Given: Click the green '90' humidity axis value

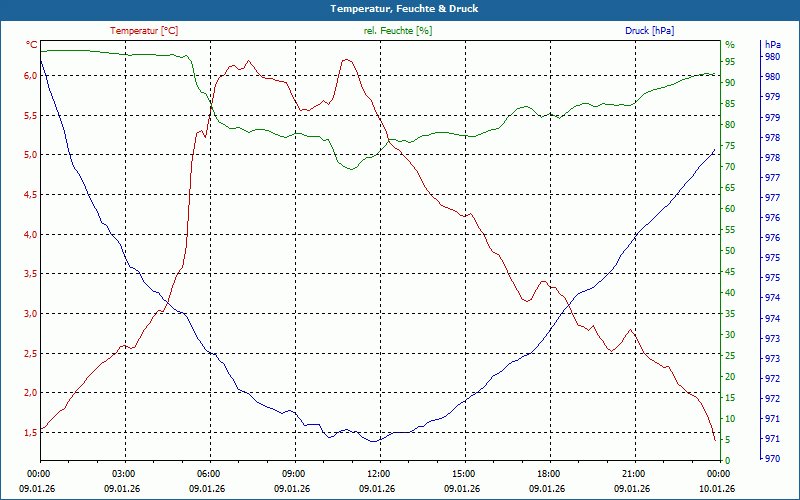Looking at the screenshot, I should pyautogui.click(x=730, y=83).
